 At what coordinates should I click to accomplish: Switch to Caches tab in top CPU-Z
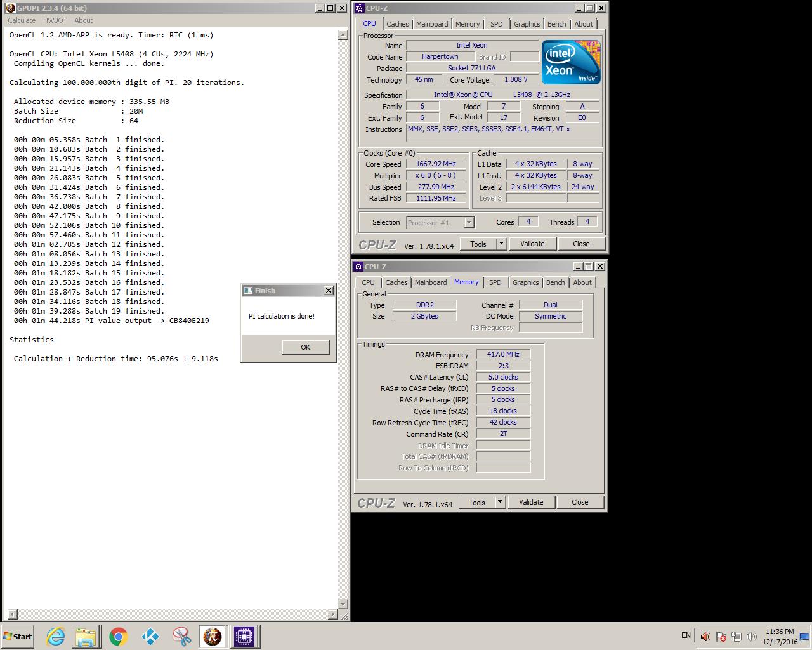(x=398, y=24)
